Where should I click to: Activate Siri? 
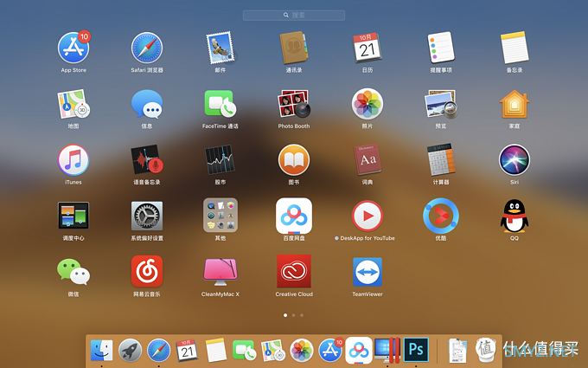click(x=514, y=160)
